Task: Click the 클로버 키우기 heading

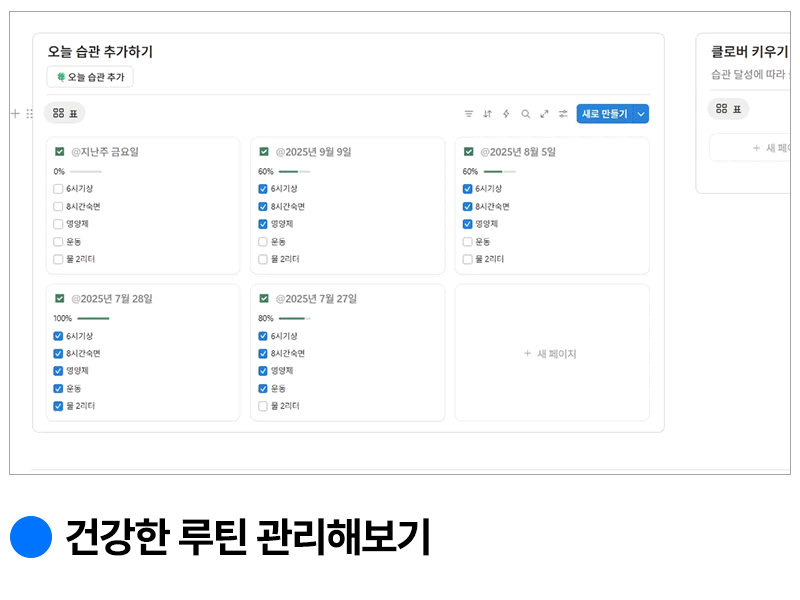Action: (750, 51)
